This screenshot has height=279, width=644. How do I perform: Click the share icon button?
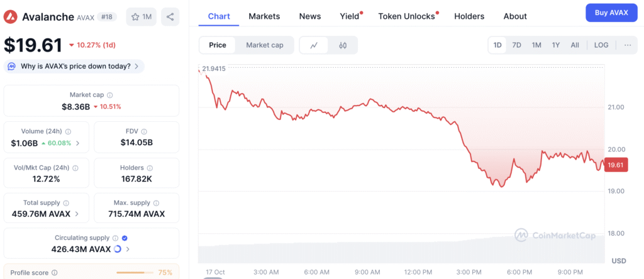[170, 17]
